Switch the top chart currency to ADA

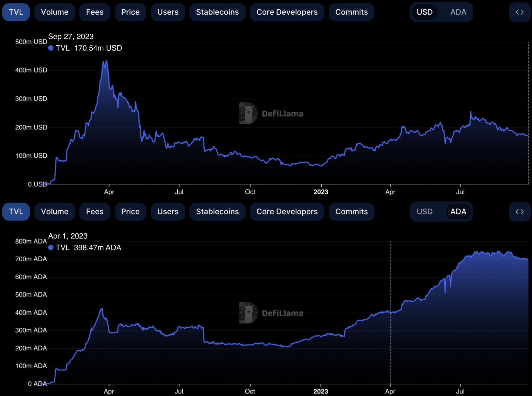click(458, 12)
